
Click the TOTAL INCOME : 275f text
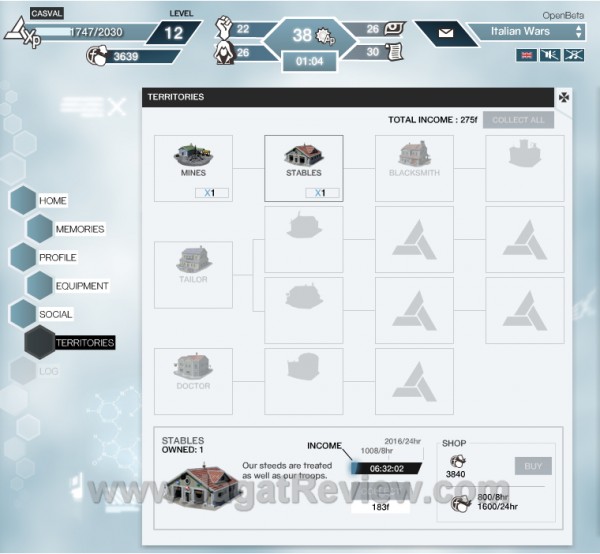[432, 120]
